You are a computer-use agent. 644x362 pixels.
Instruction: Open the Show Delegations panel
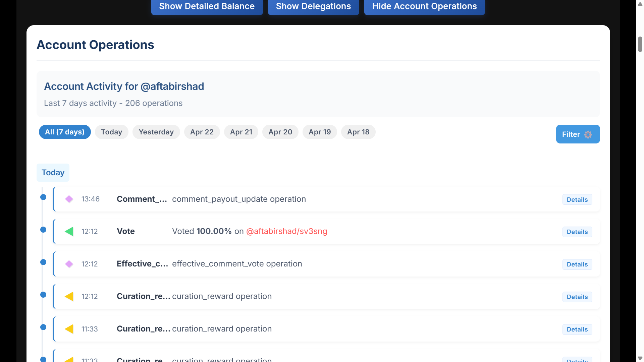[x=313, y=6]
